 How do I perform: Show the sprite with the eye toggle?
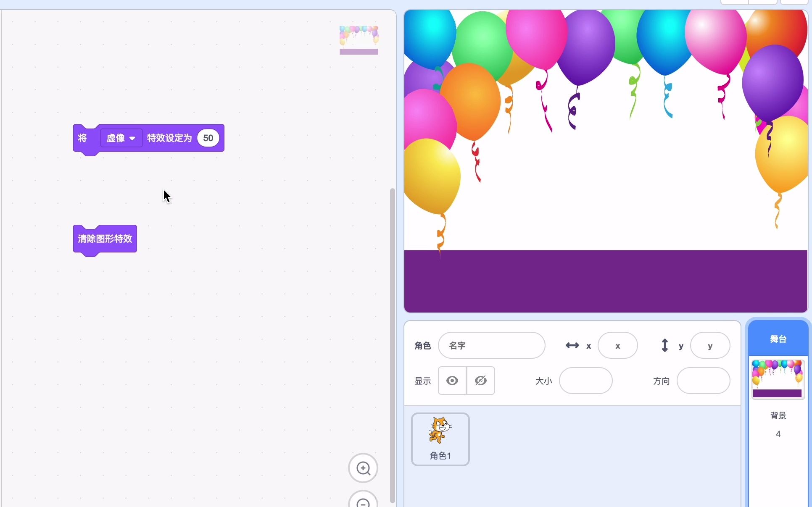click(x=452, y=381)
